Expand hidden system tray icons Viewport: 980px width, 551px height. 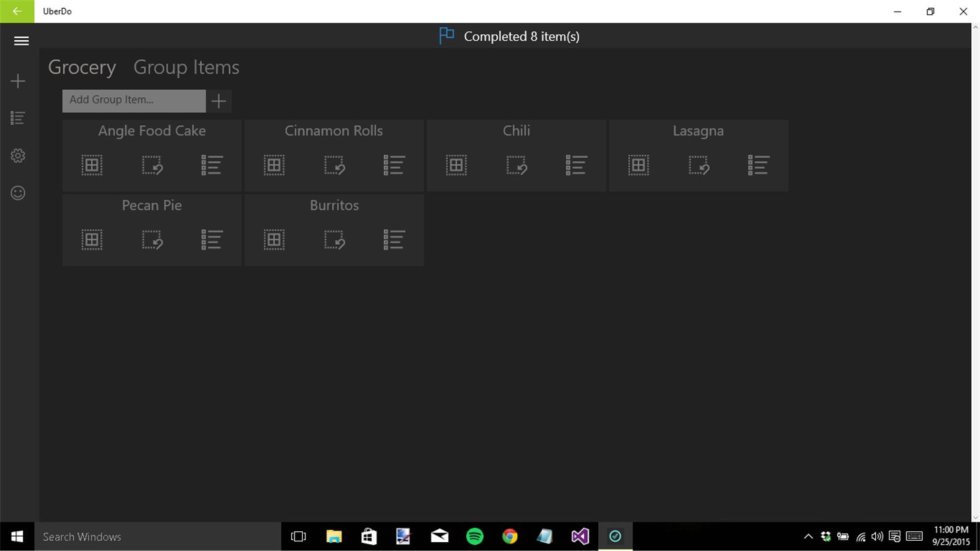808,537
